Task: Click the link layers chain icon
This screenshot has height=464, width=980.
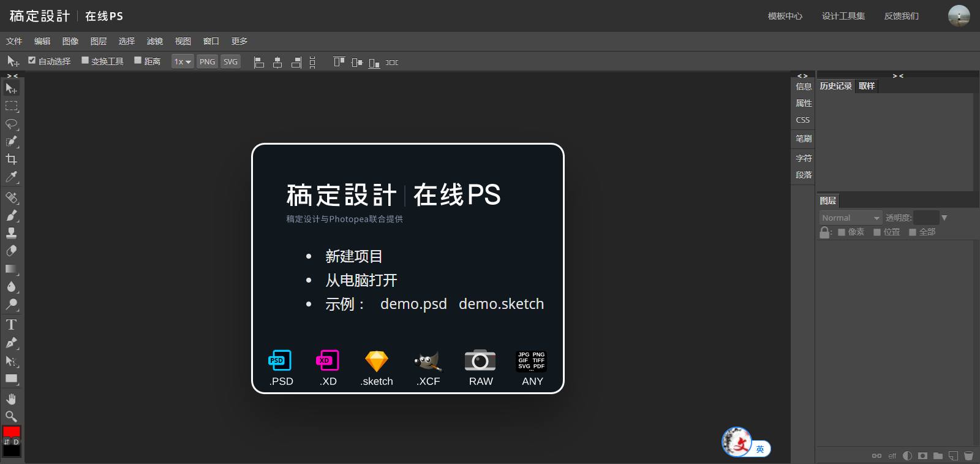Action: click(876, 455)
